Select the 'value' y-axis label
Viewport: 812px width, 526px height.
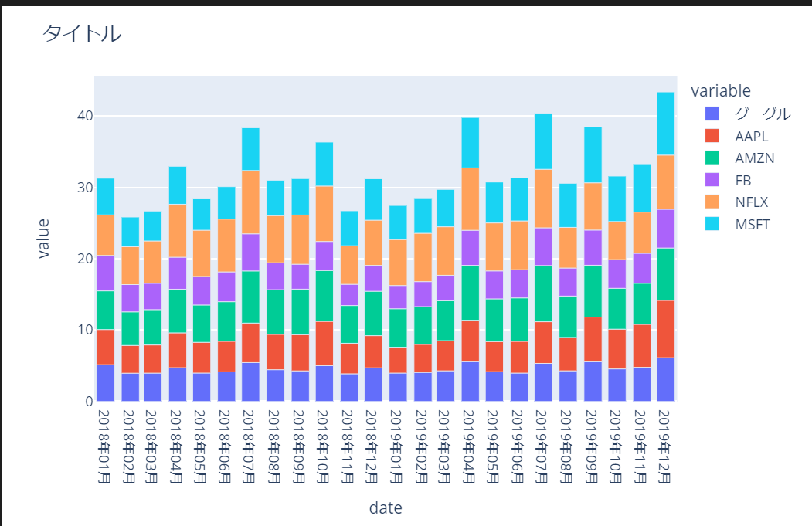pos(46,236)
